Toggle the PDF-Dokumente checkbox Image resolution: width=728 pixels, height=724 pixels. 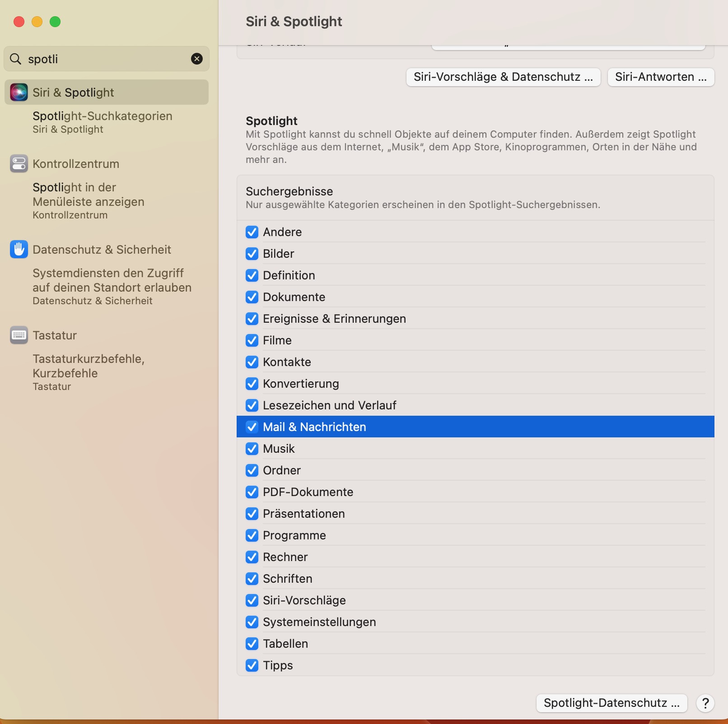(252, 492)
